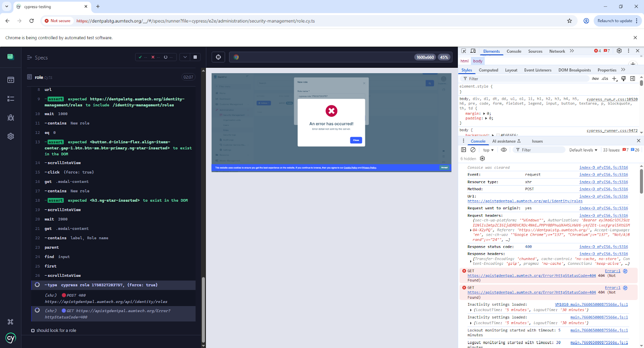Clear the console with the ban icon
The width and height of the screenshot is (644, 348).
[473, 150]
